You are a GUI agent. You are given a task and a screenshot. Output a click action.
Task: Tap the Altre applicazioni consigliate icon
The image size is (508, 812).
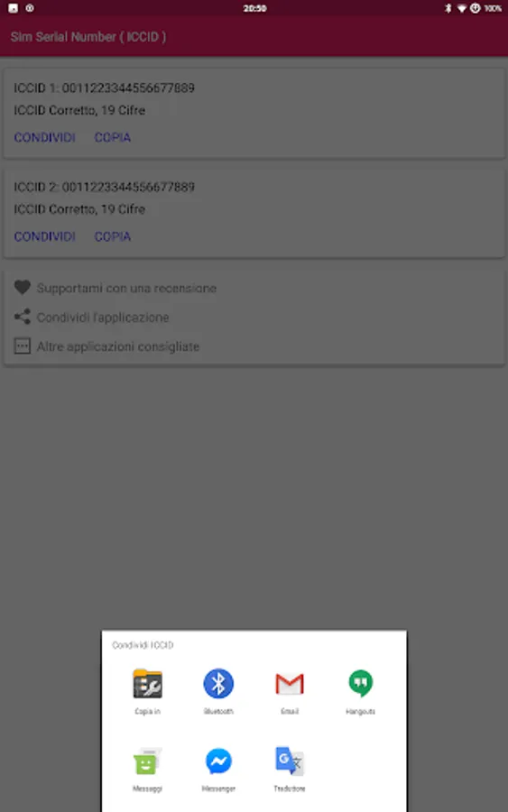tap(23, 346)
